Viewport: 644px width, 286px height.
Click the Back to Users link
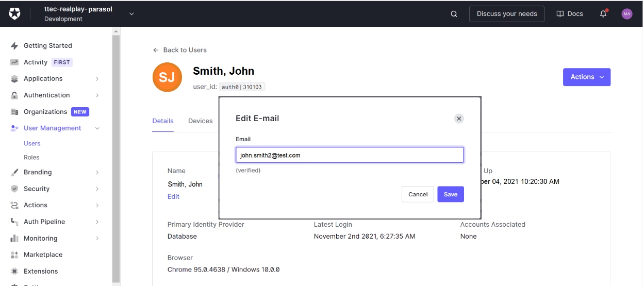(x=180, y=50)
